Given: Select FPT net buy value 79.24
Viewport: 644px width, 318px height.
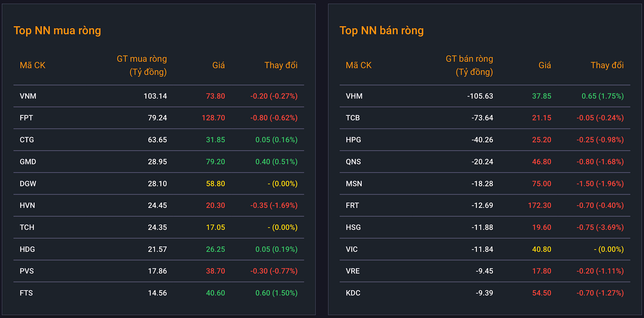Looking at the screenshot, I should (157, 118).
